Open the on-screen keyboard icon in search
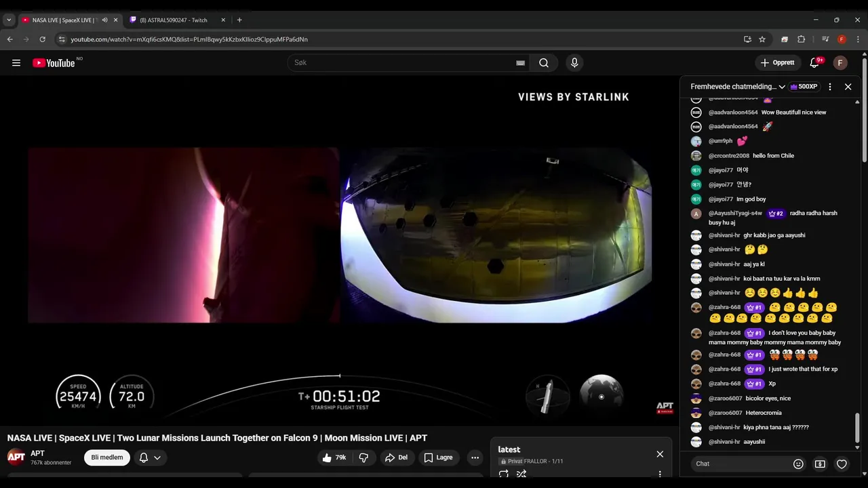This screenshot has width=868, height=488. click(520, 63)
